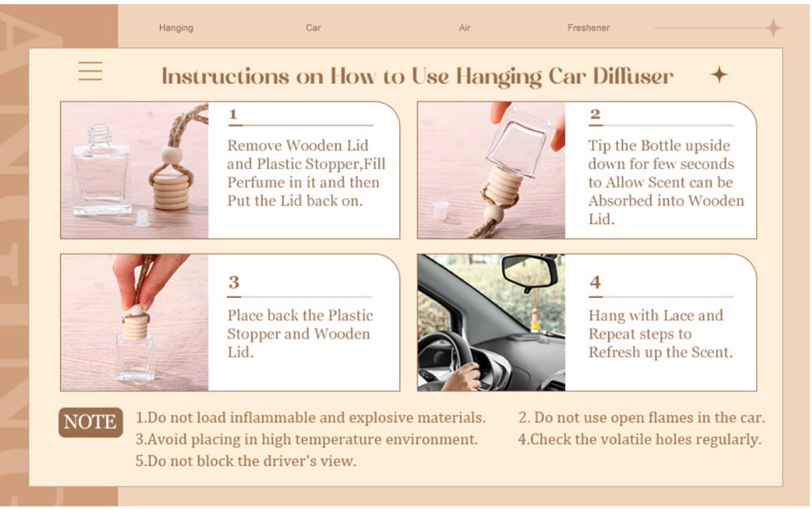The height and width of the screenshot is (509, 812).
Task: Open the Air tab in header
Action: pyautogui.click(x=464, y=28)
